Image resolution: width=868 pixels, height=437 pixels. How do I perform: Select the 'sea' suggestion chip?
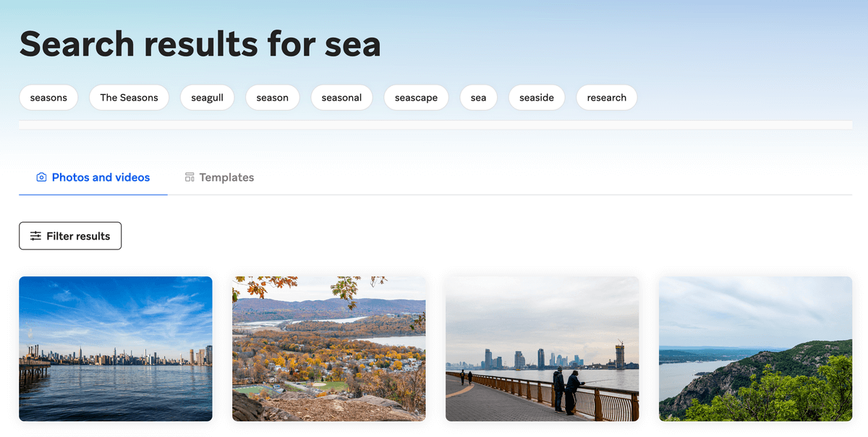click(x=478, y=98)
